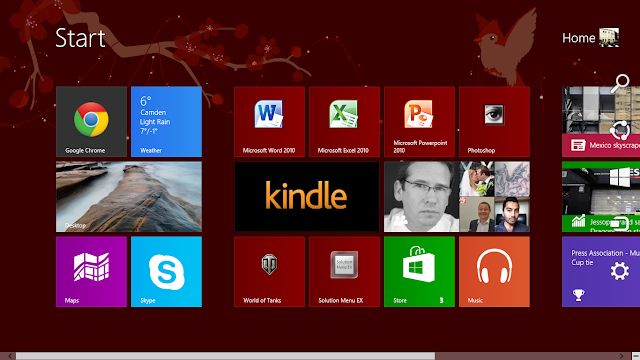Screen dimensions: 640x360
Task: Open Solution Menu EX tile
Action: click(344, 271)
